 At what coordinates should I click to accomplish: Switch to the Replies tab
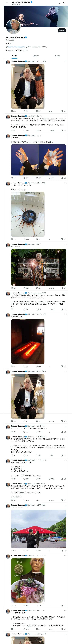36,56
